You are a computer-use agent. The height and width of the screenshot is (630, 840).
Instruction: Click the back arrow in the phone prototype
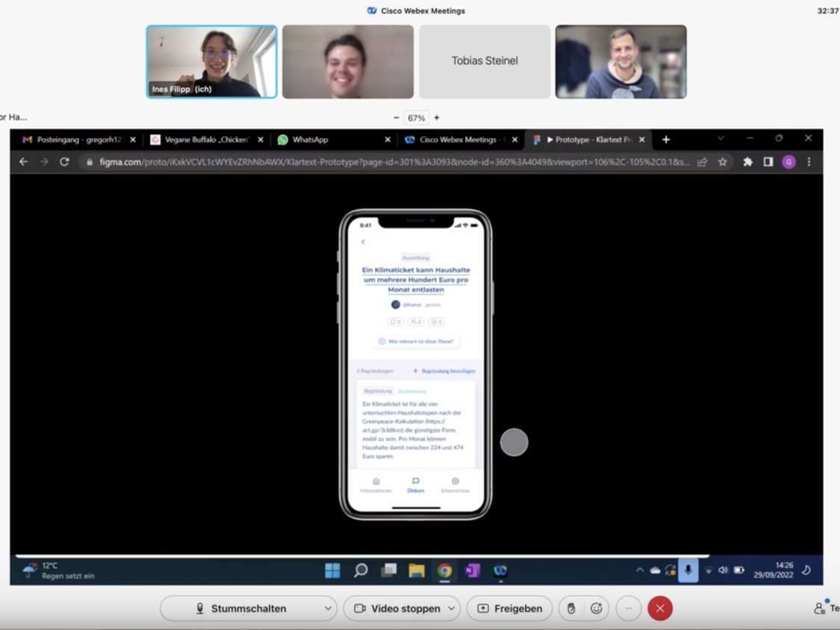coord(363,241)
